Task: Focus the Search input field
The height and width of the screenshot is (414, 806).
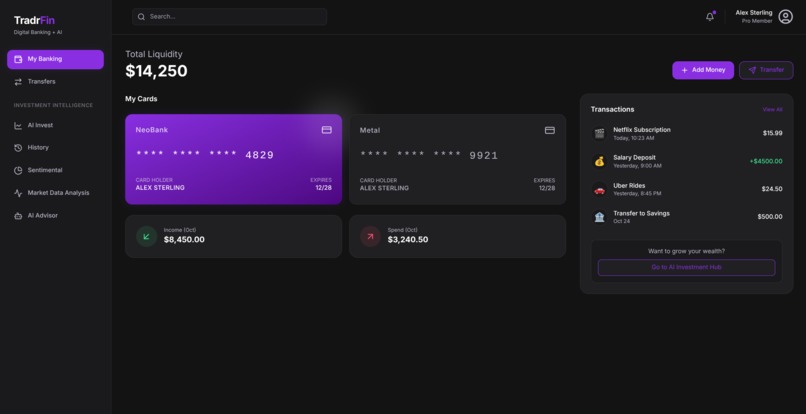Action: pyautogui.click(x=229, y=16)
